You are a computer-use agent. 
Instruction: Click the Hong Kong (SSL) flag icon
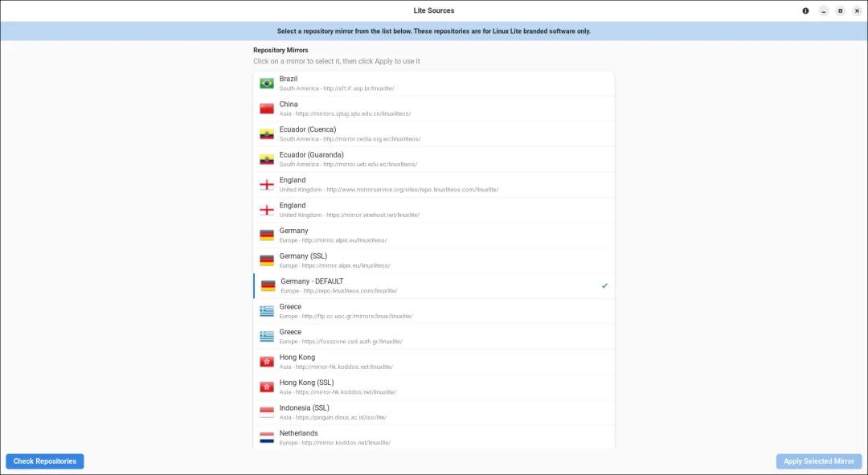[x=267, y=387]
